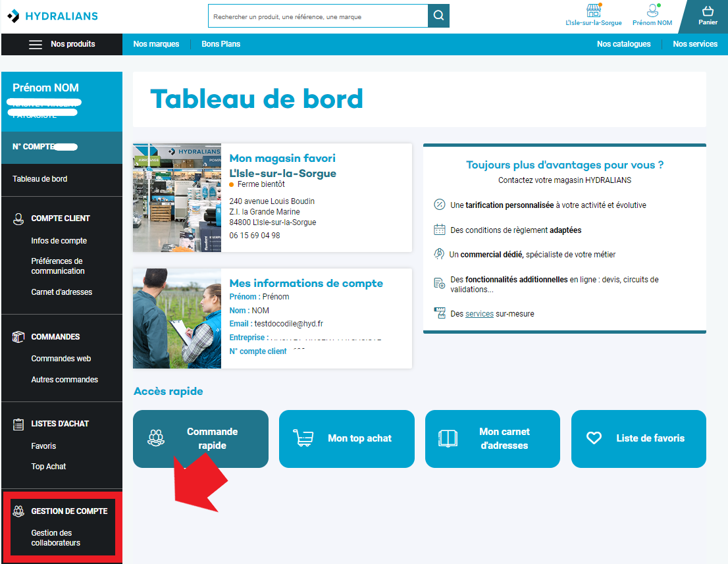Click the document icon beside fonctionnalités additionnelles
This screenshot has width=728, height=564.
click(439, 283)
